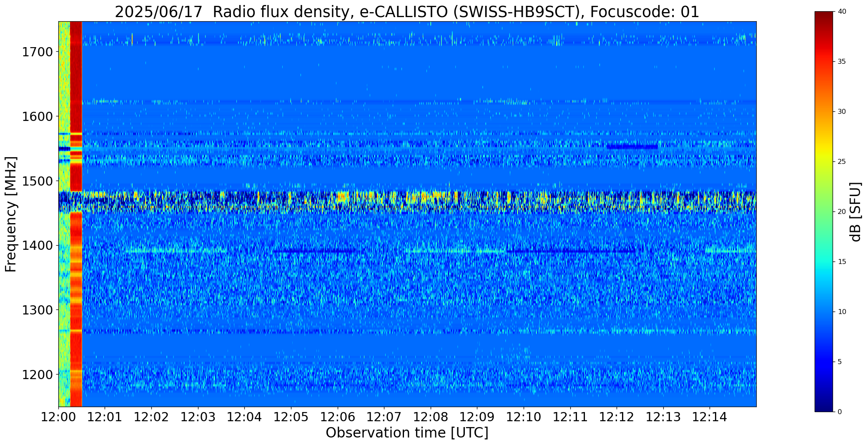Click the 1600 frequency tick label
The height and width of the screenshot is (445, 868).
[x=37, y=116]
